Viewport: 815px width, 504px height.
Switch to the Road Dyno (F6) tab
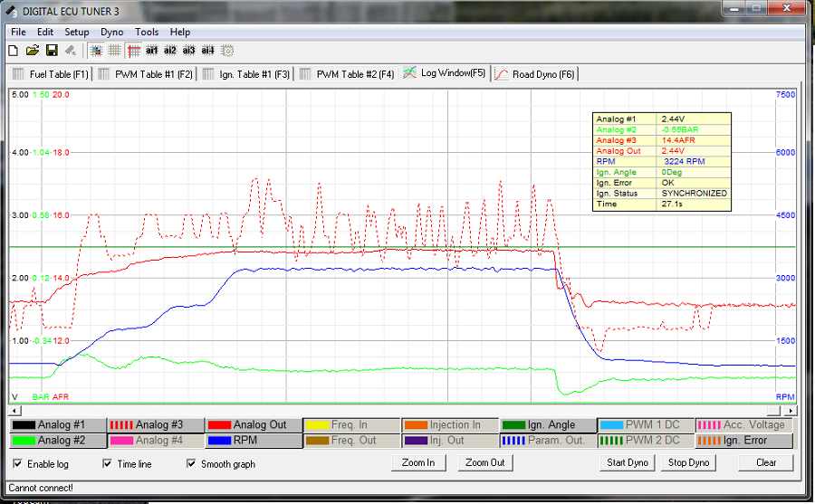[533, 74]
